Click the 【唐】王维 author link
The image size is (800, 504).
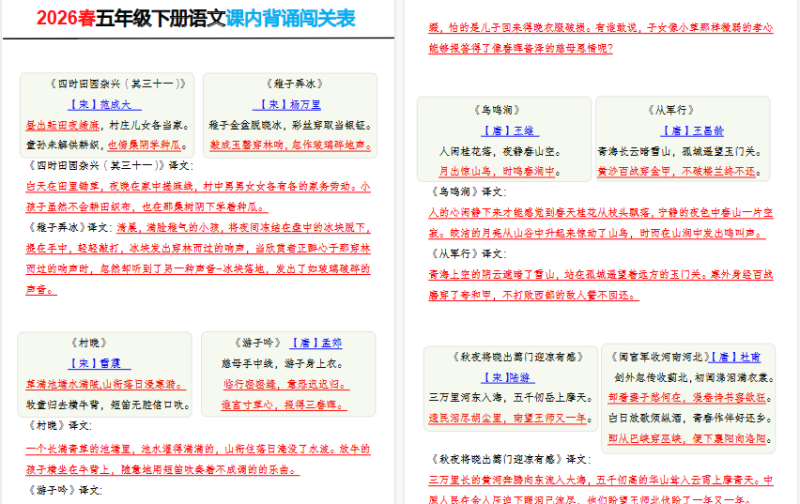click(x=510, y=131)
